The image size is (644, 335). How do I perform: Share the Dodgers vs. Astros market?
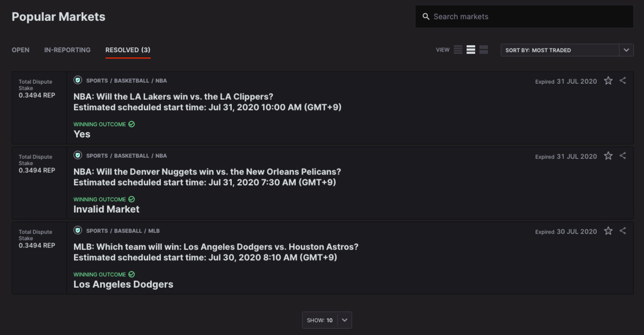tap(623, 231)
